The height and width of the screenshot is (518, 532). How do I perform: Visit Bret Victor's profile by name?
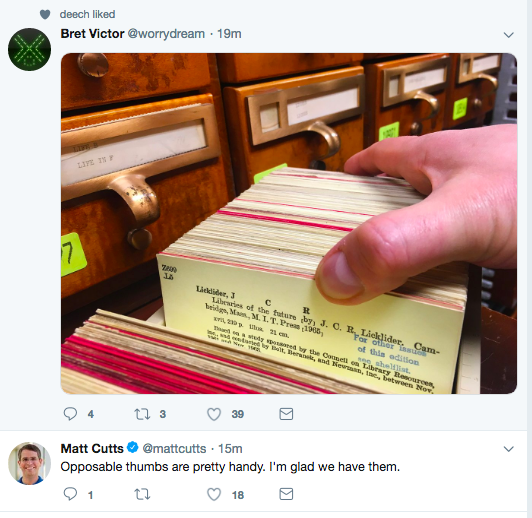pyautogui.click(x=92, y=34)
